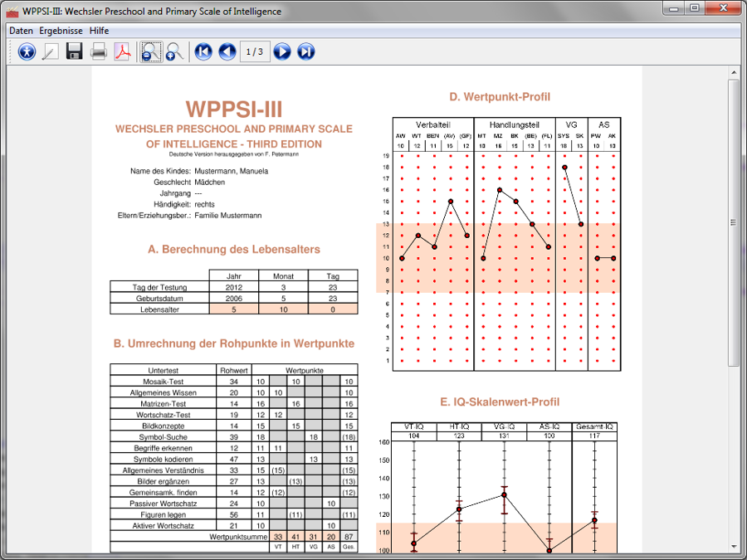Export the report as PDF
The height and width of the screenshot is (560, 747).
[123, 52]
